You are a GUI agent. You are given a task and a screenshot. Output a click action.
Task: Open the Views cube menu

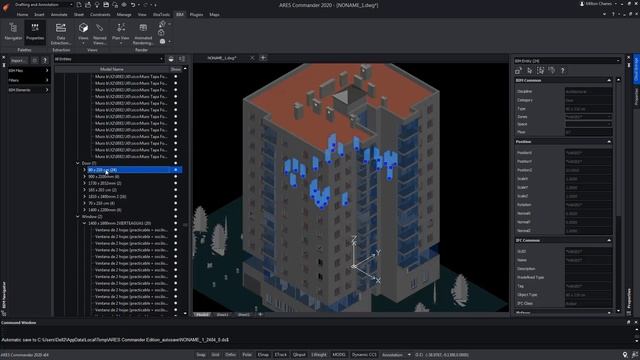point(83,32)
